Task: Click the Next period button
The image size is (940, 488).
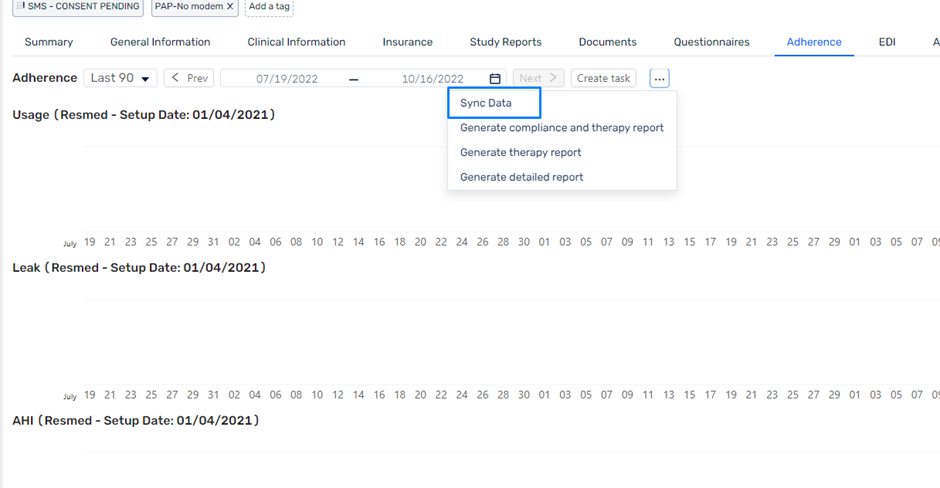Action: pyautogui.click(x=538, y=78)
